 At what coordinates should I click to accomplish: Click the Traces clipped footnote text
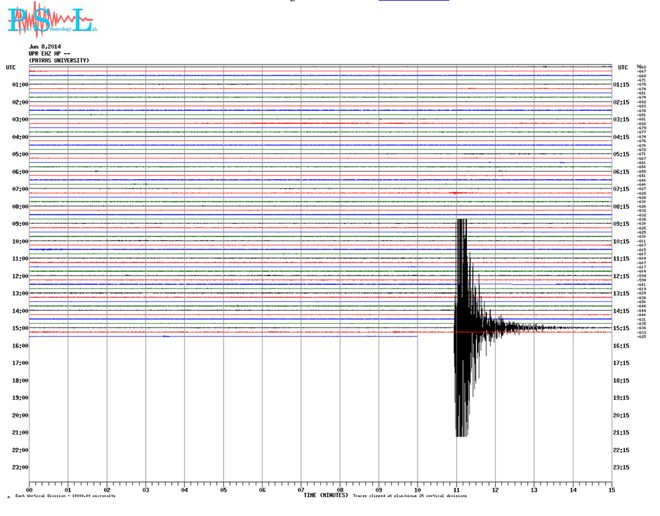pos(410,496)
